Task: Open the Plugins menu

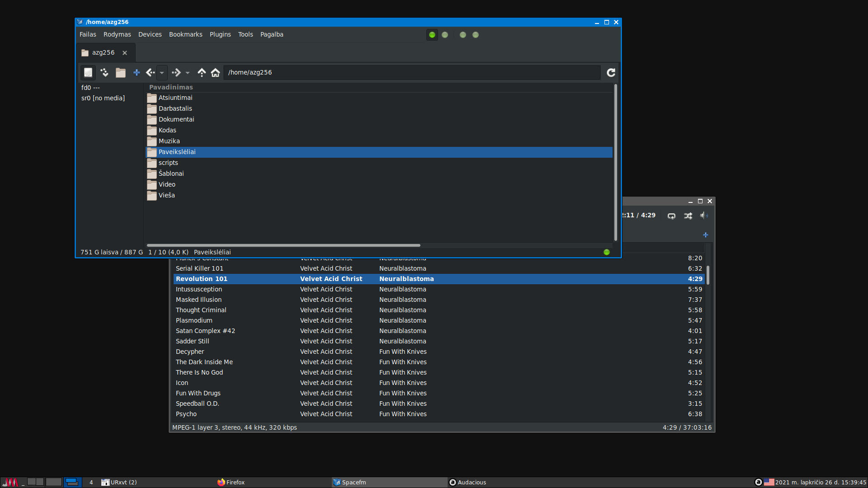Action: point(220,34)
